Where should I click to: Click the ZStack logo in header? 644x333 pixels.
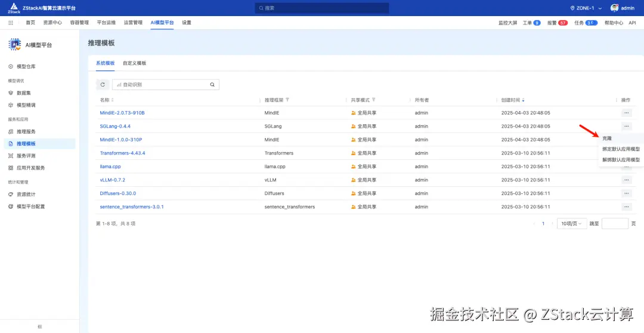pyautogui.click(x=14, y=8)
